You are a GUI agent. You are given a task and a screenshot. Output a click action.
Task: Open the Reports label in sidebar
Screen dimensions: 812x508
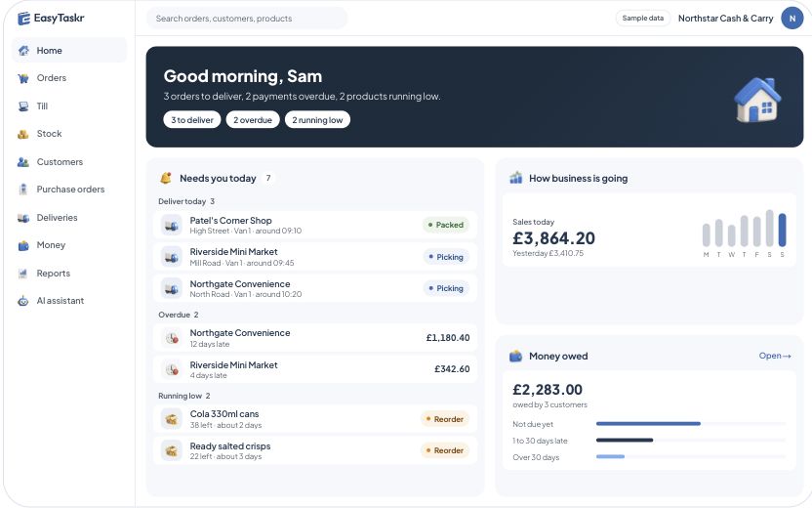coord(54,274)
